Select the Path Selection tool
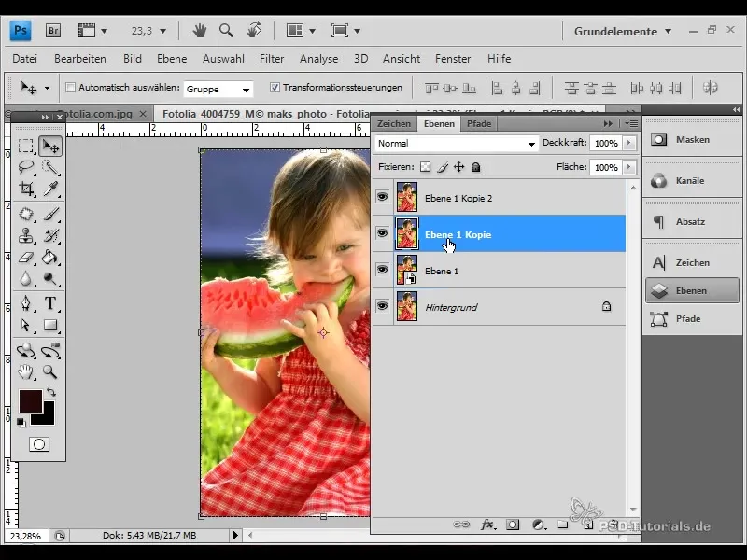The width and height of the screenshot is (747, 560). pyautogui.click(x=26, y=325)
